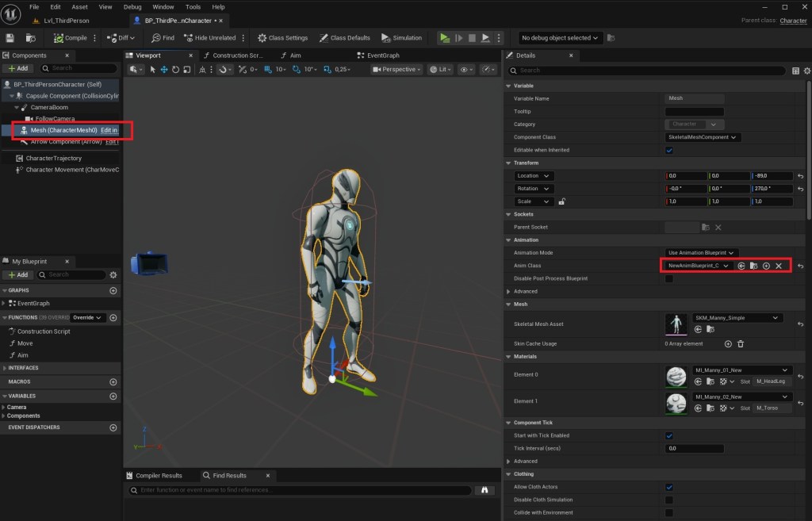Delete all Skin Cache Usage array elements
Screen dimensions: 812x521
pos(741,343)
